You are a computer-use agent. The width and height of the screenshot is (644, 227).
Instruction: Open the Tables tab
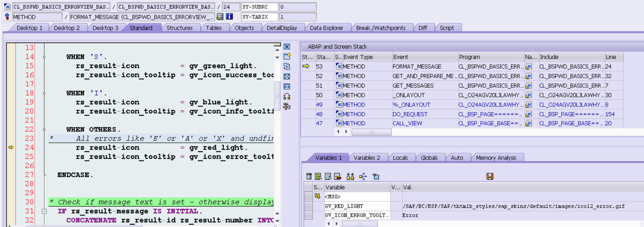tap(213, 28)
